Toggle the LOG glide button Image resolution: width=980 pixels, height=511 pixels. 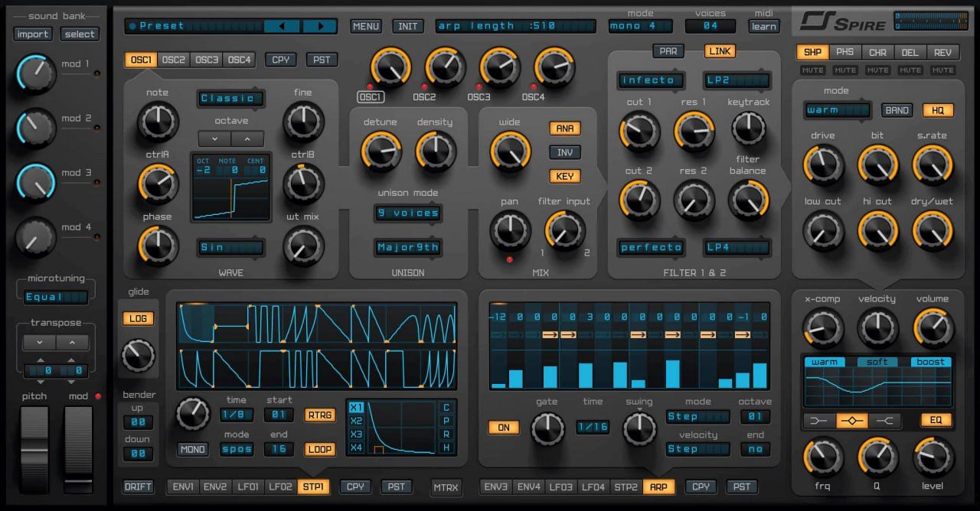click(138, 318)
